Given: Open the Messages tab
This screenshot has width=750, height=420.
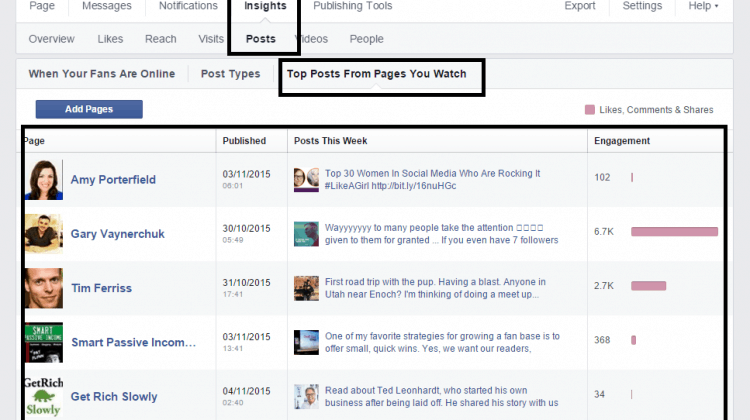Looking at the screenshot, I should [107, 6].
